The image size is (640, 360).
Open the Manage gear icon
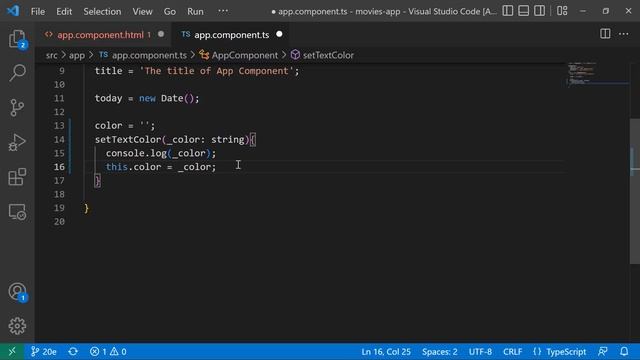[x=17, y=326]
